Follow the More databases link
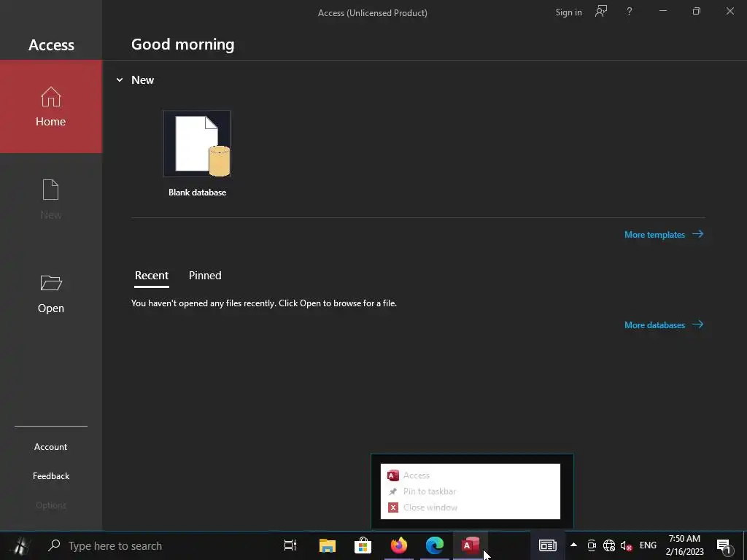747x560 pixels. [x=664, y=324]
